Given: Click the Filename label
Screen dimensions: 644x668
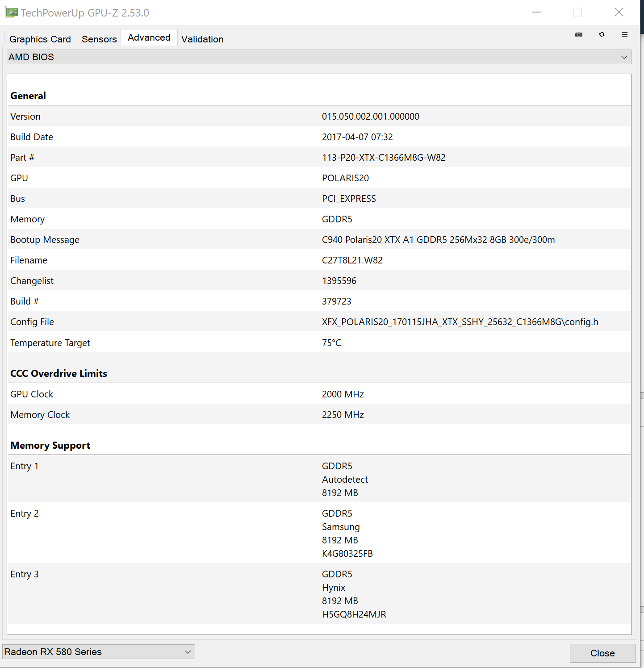Looking at the screenshot, I should 29,260.
